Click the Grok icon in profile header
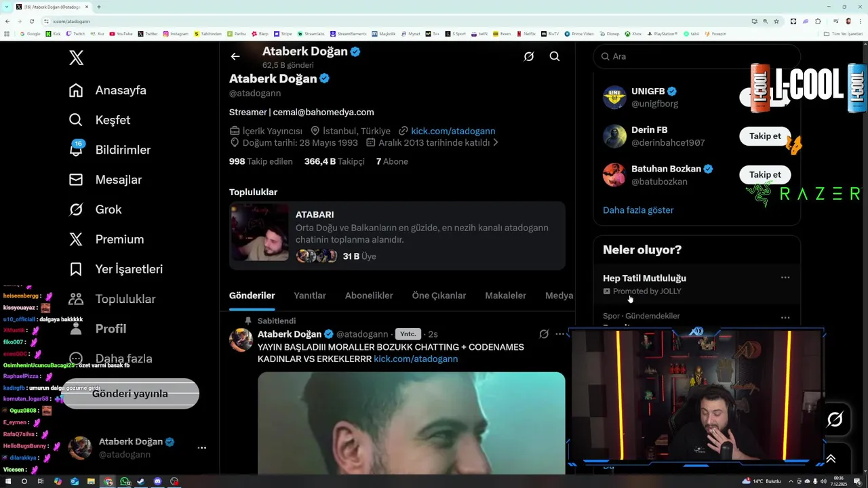Image resolution: width=868 pixels, height=488 pixels. pos(529,57)
